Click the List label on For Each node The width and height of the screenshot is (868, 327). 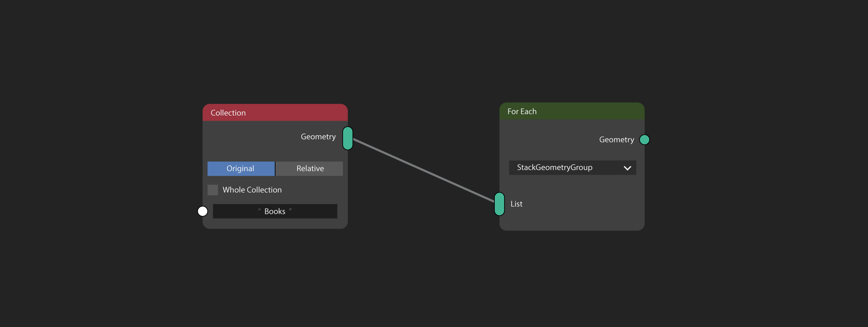click(516, 204)
